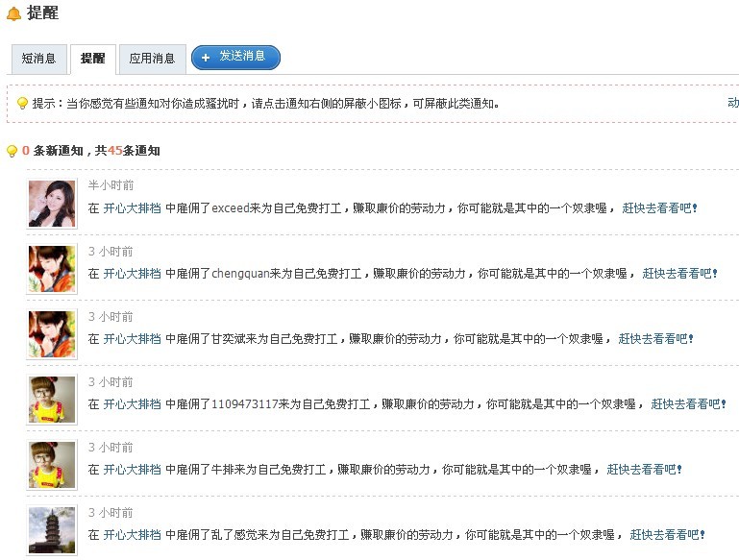Open 开心大排档 link in 甘奕斌 notification
This screenshot has height=560, width=739.
tap(132, 339)
